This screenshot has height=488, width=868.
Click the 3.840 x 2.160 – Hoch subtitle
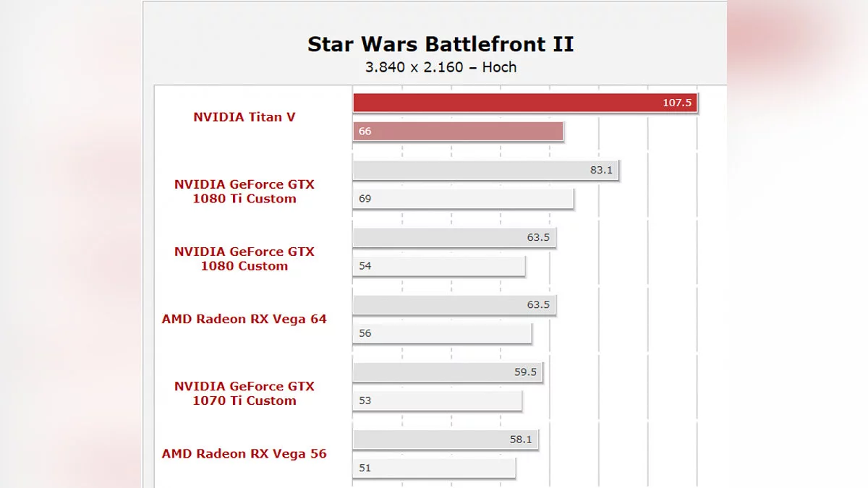pyautogui.click(x=441, y=67)
